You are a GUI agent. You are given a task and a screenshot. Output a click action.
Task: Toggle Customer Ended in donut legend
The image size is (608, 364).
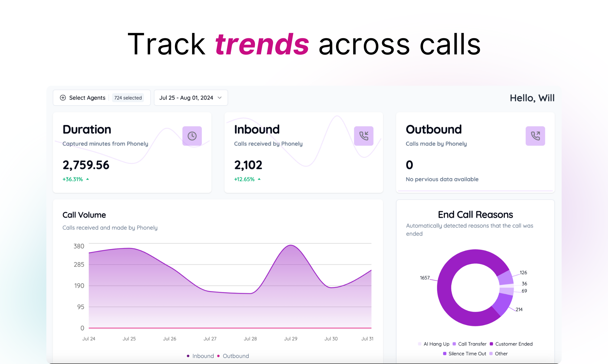point(514,344)
